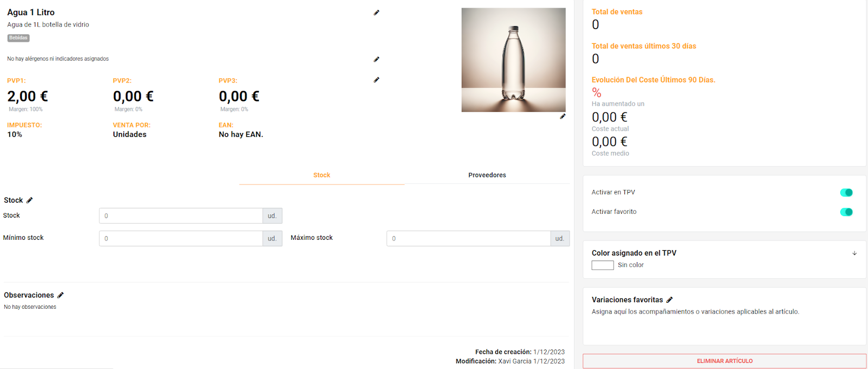Click the Sin color swatch box

tap(602, 265)
